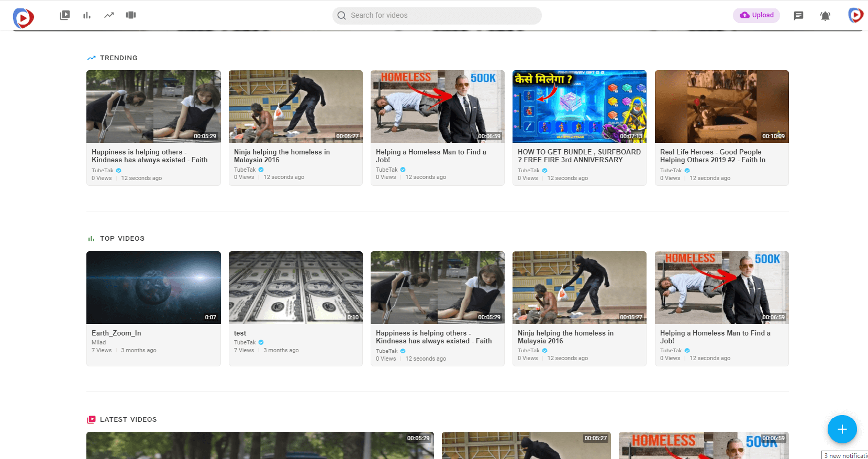Open the video categories icon in navbar

pyautogui.click(x=131, y=15)
